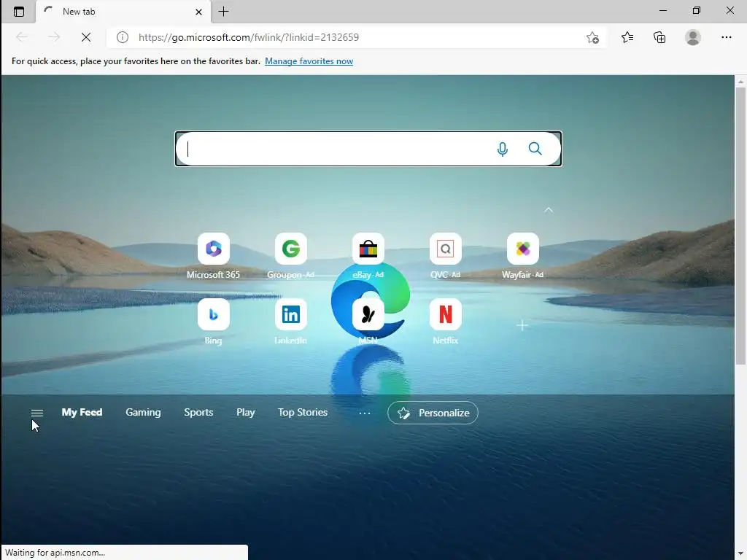Click the Personalize button
Image resolution: width=747 pixels, height=560 pixels.
click(433, 413)
